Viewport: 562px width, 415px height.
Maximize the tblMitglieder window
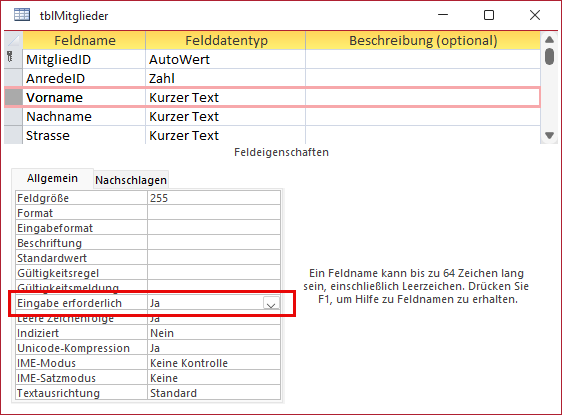coord(489,15)
